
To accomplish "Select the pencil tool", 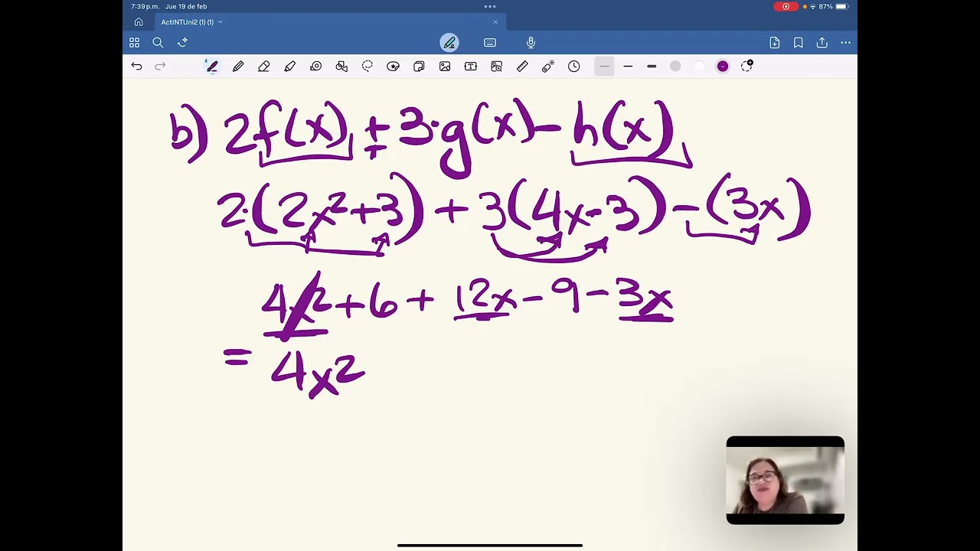I will pyautogui.click(x=238, y=67).
